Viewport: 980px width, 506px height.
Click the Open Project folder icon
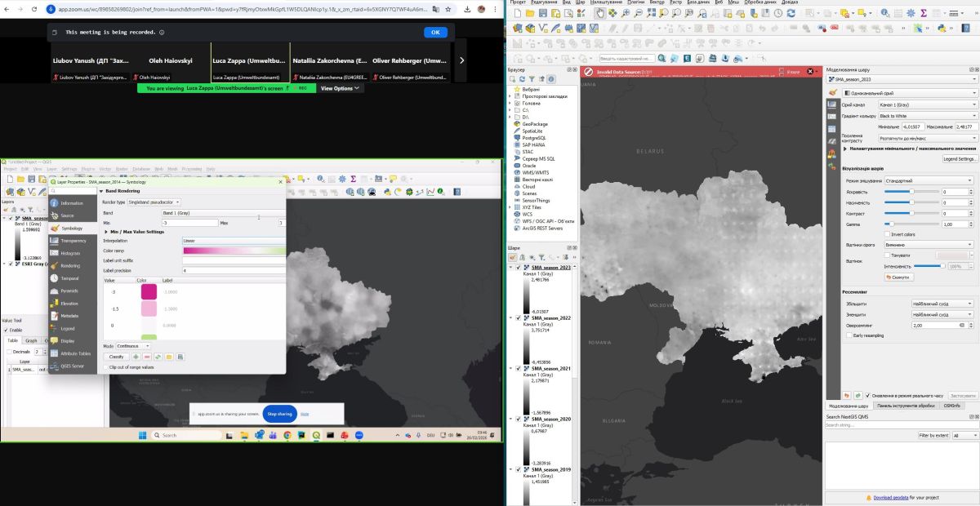point(529,14)
